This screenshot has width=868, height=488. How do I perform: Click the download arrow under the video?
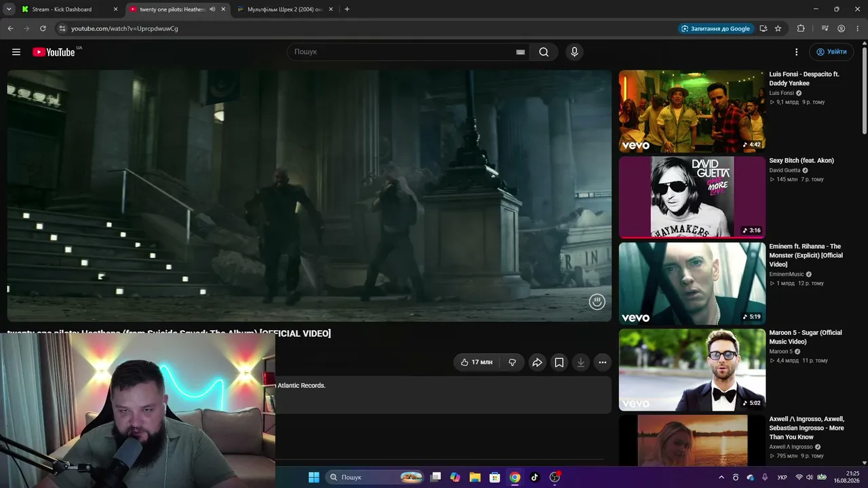tap(580, 363)
